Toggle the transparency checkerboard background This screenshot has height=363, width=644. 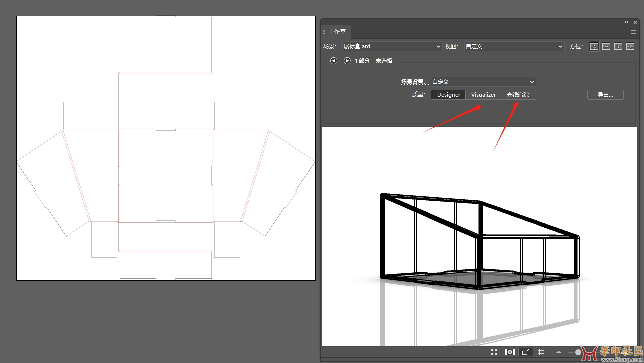(510, 352)
